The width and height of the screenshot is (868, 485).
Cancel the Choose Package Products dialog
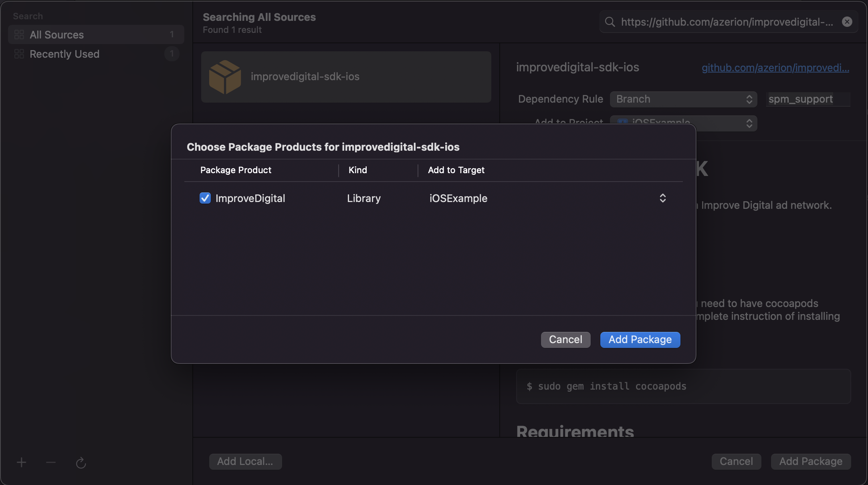click(x=565, y=339)
